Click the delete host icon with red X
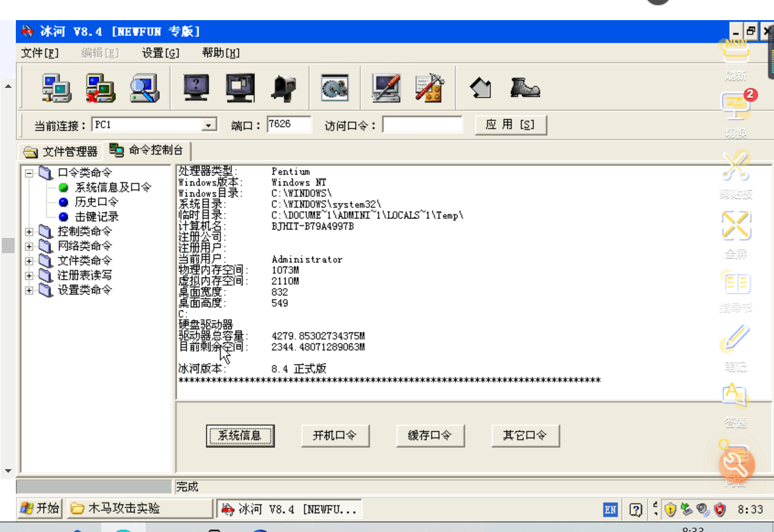 pos(101,88)
